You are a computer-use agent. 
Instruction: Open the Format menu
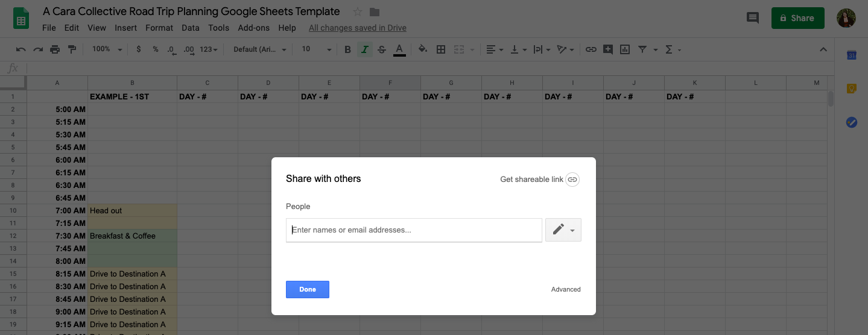tap(159, 28)
